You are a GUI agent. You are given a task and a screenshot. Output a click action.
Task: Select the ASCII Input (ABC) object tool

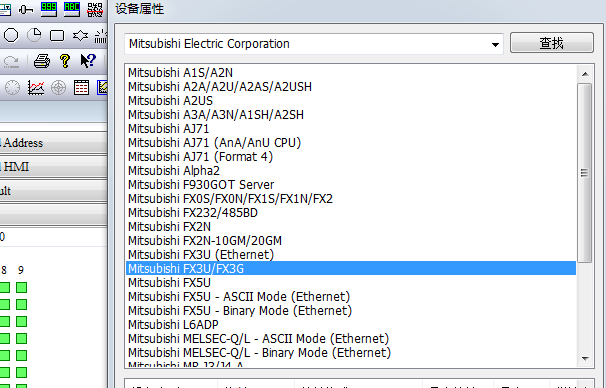72,9
